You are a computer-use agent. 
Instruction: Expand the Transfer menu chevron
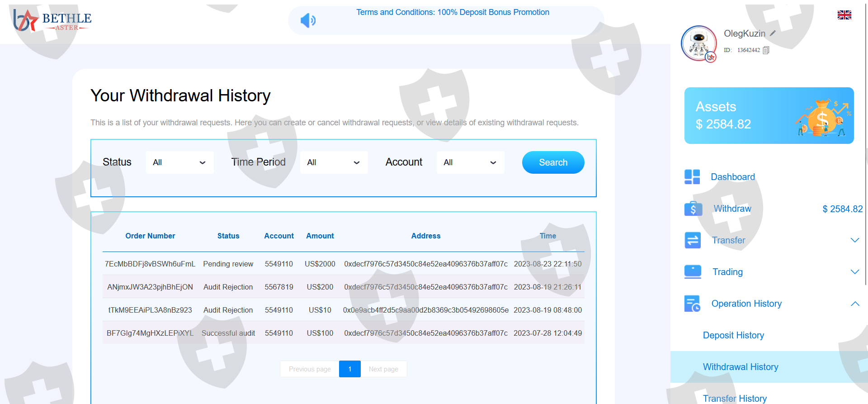(854, 240)
